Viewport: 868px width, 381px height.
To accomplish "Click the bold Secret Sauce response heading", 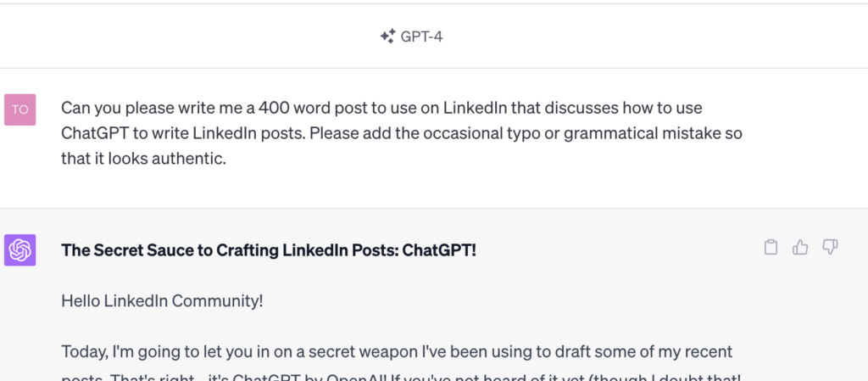I will [x=269, y=250].
